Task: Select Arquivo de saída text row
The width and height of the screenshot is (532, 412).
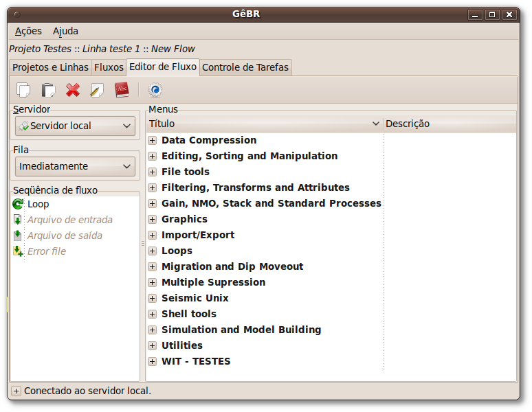Action: click(65, 236)
